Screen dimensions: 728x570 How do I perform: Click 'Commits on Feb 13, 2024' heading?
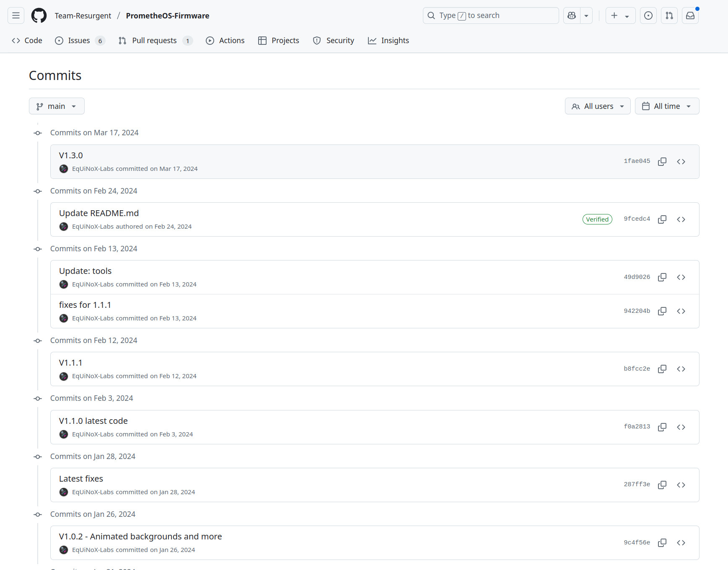(x=94, y=249)
